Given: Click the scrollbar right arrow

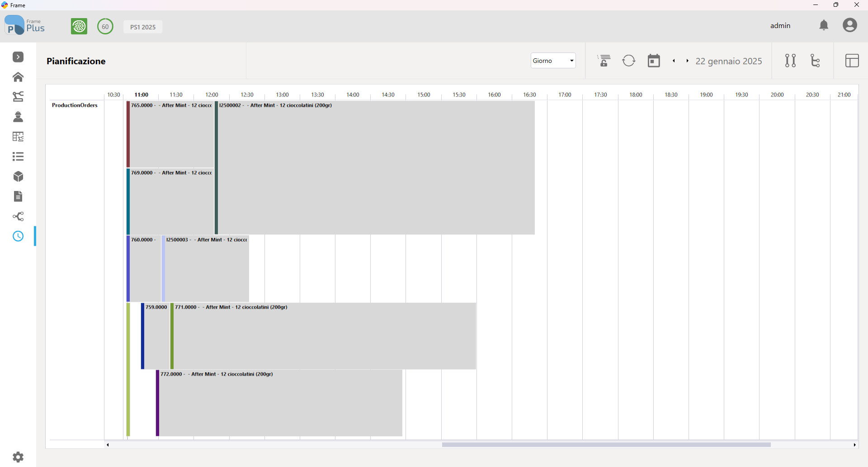Looking at the screenshot, I should [x=854, y=445].
